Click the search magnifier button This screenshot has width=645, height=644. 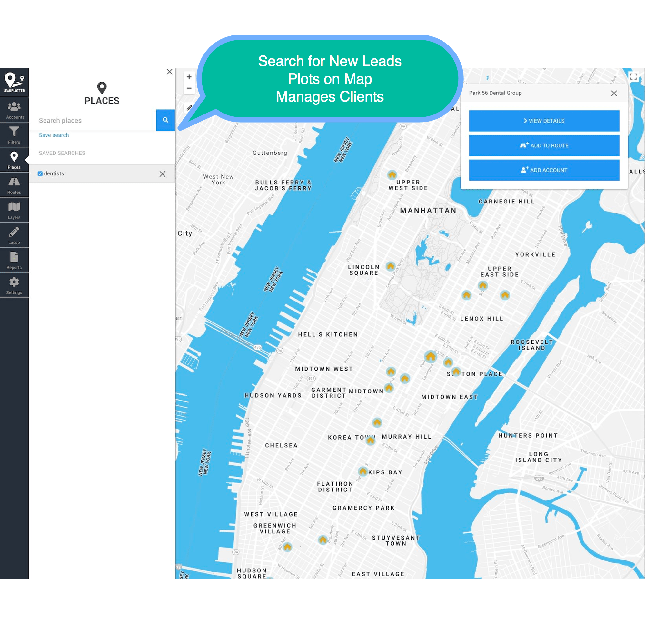click(x=165, y=120)
